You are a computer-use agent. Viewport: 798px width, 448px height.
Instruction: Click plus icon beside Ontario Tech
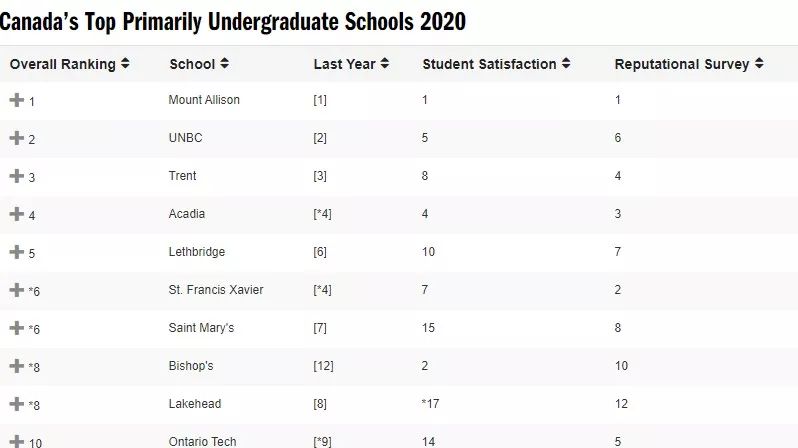click(x=17, y=441)
